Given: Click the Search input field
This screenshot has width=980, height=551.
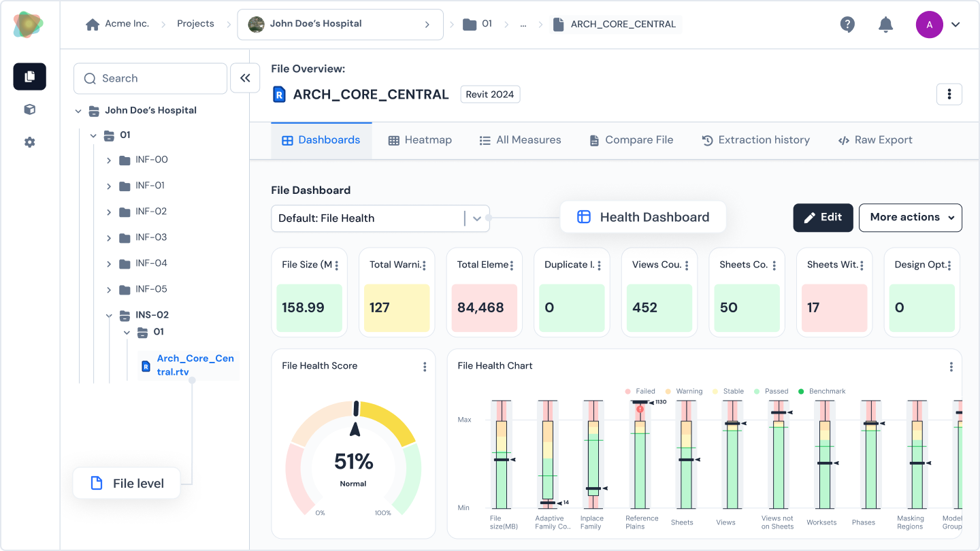Looking at the screenshot, I should pyautogui.click(x=150, y=78).
